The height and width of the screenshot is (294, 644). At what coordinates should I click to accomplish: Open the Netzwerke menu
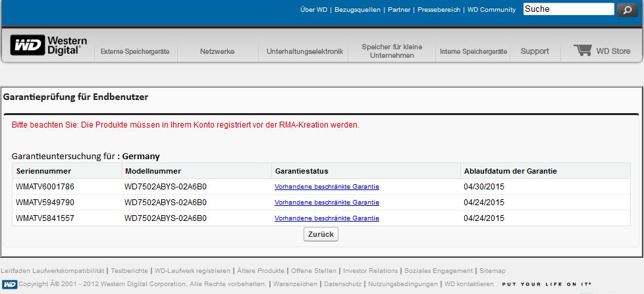(217, 52)
